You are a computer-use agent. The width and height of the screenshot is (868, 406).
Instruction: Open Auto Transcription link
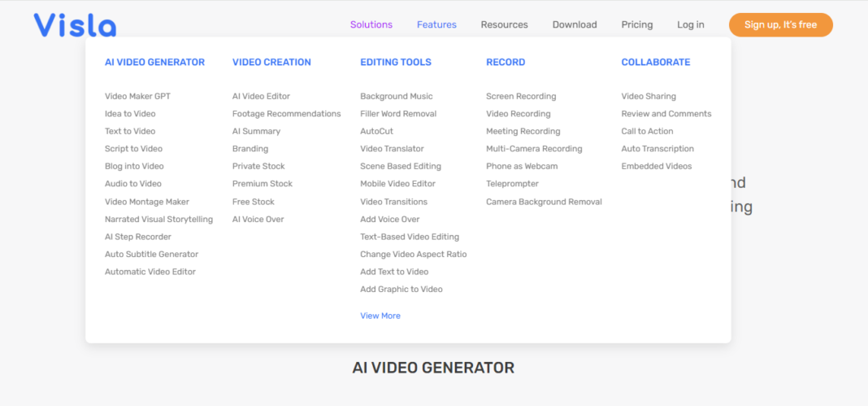pyautogui.click(x=658, y=149)
